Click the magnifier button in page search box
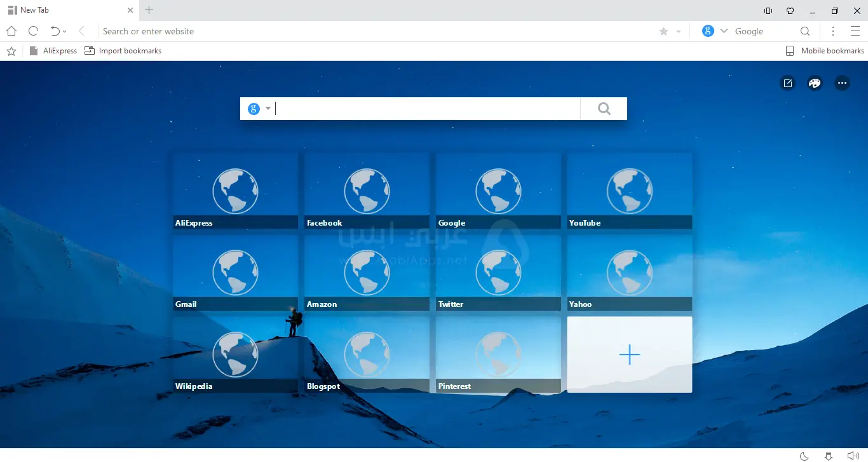This screenshot has height=462, width=868. click(604, 109)
